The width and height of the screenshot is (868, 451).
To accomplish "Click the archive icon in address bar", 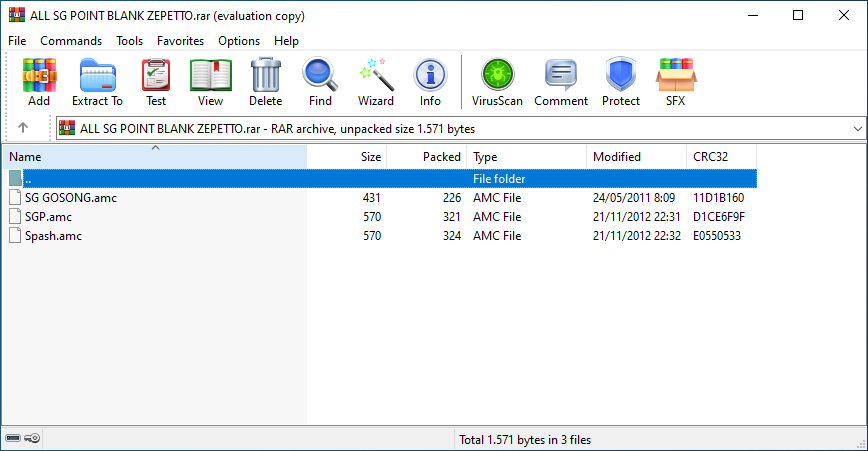I will coord(67,128).
